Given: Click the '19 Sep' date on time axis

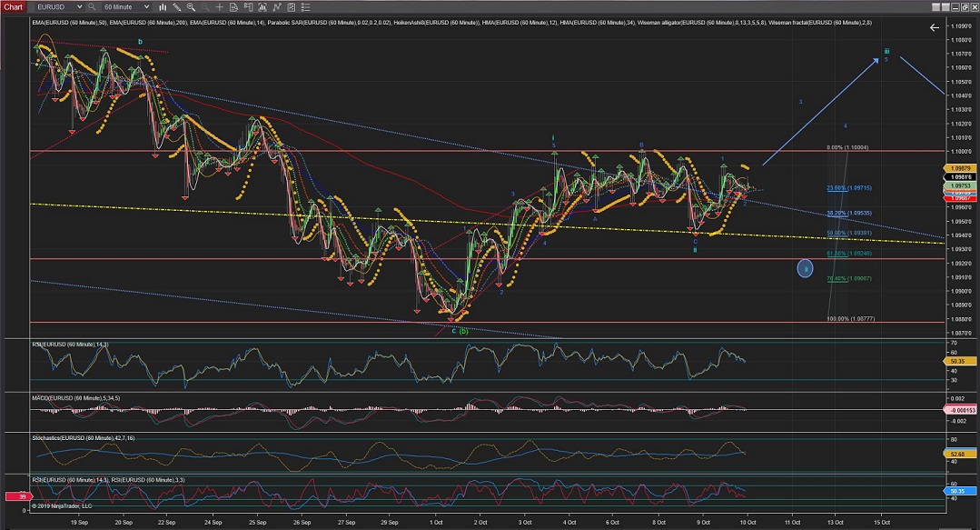Looking at the screenshot, I should (79, 523).
